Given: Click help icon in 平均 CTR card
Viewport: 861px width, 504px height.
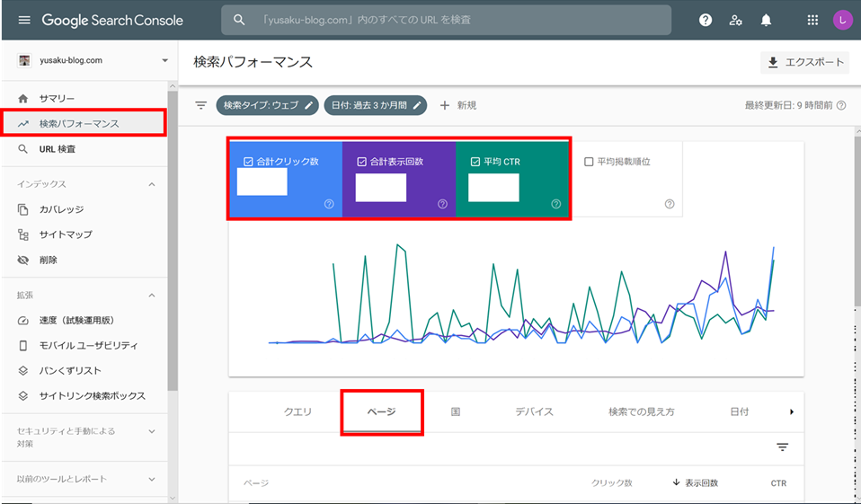Looking at the screenshot, I should [555, 204].
